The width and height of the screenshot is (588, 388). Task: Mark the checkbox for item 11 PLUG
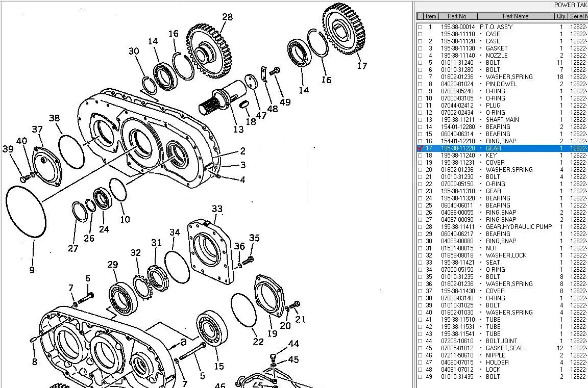pos(420,106)
